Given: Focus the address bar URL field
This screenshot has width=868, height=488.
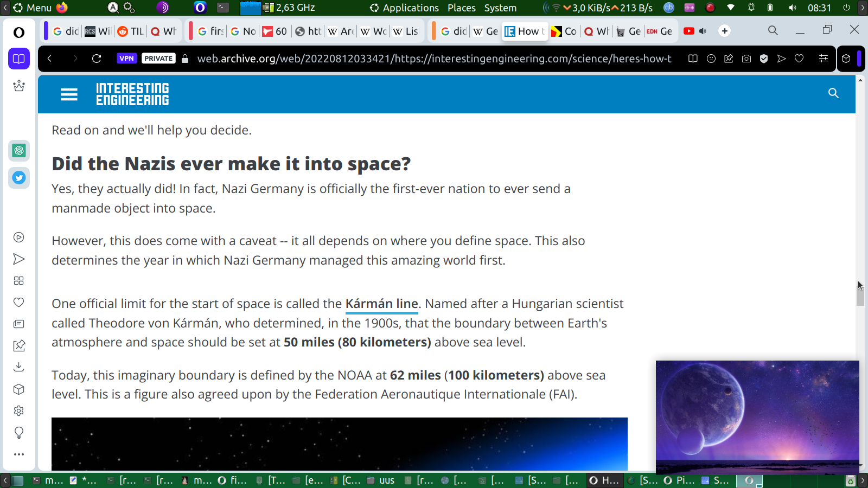Looking at the screenshot, I should 434,59.
